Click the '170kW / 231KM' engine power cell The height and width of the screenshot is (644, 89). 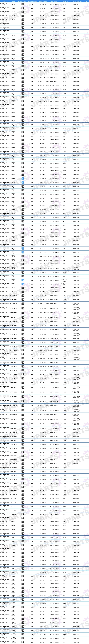tap(54, 284)
